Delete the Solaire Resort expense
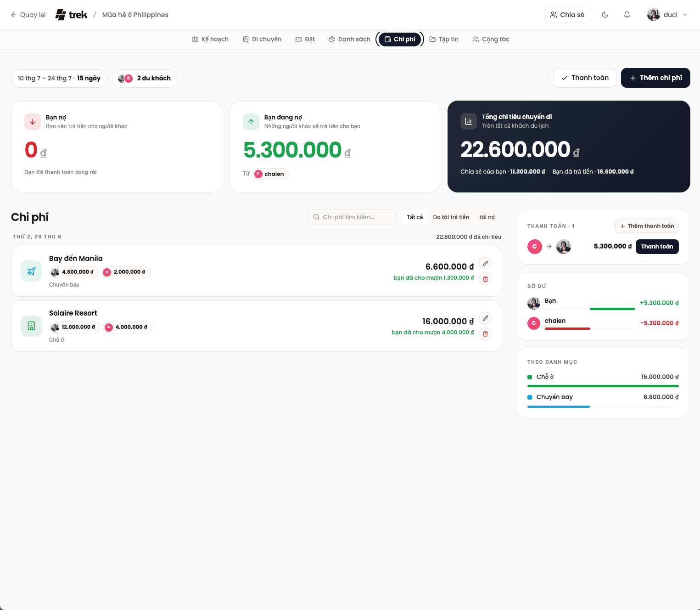The width and height of the screenshot is (700, 610). pyautogui.click(x=485, y=333)
